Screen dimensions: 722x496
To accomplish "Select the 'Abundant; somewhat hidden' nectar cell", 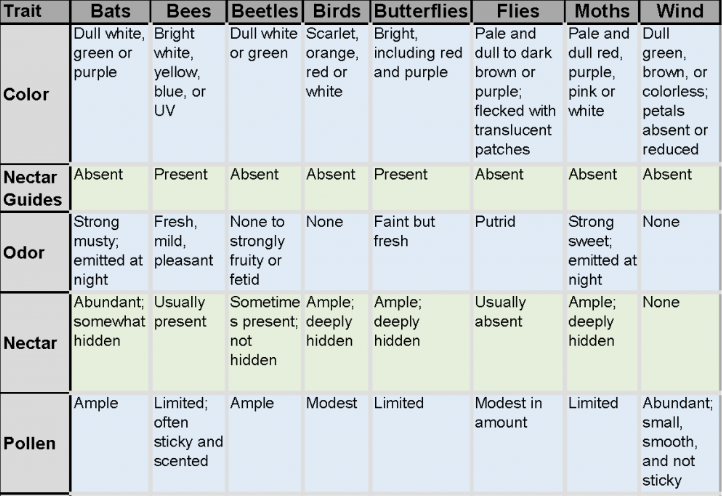I will (109, 341).
